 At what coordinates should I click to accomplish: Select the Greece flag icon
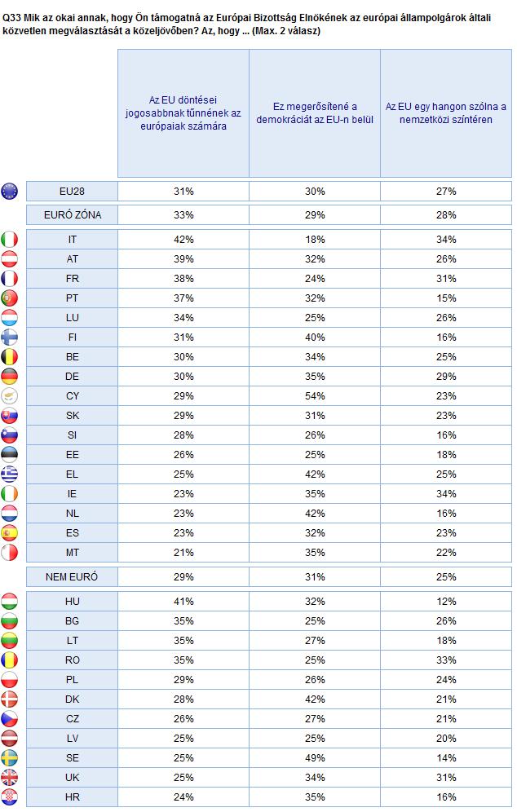coord(9,474)
